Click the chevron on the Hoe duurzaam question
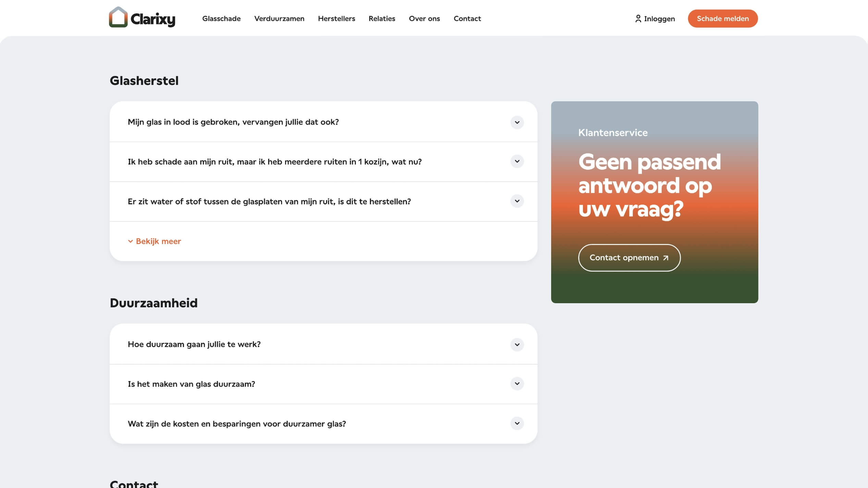The height and width of the screenshot is (488, 868). point(517,345)
